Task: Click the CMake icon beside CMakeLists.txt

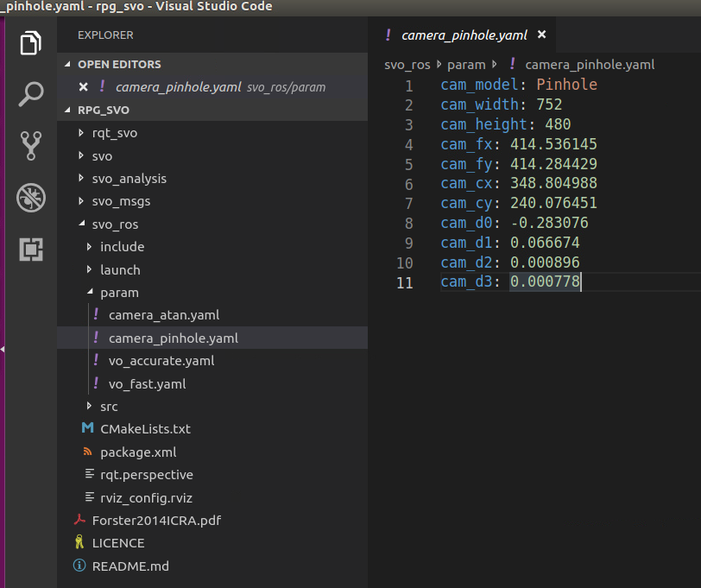Action: coord(88,428)
